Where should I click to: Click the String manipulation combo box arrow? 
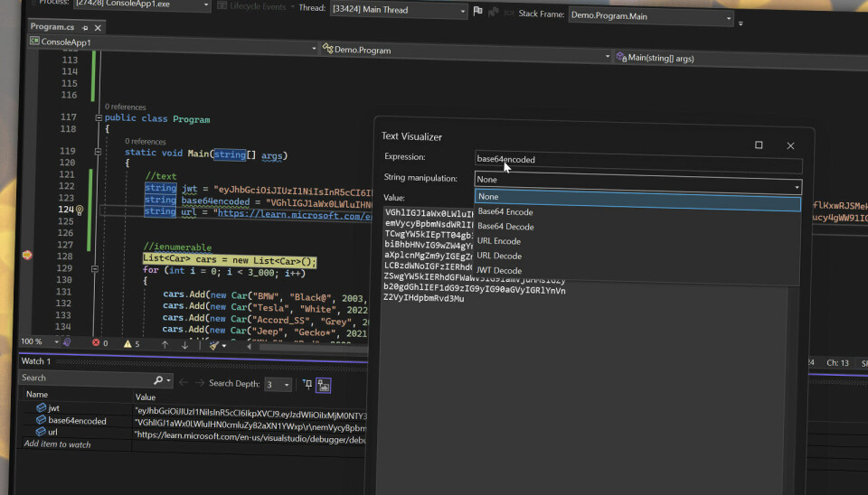797,187
